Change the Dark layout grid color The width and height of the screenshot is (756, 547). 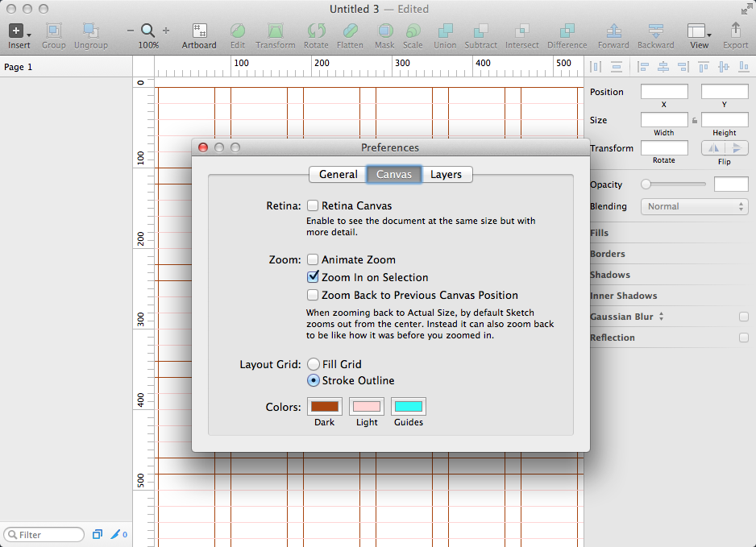point(324,407)
